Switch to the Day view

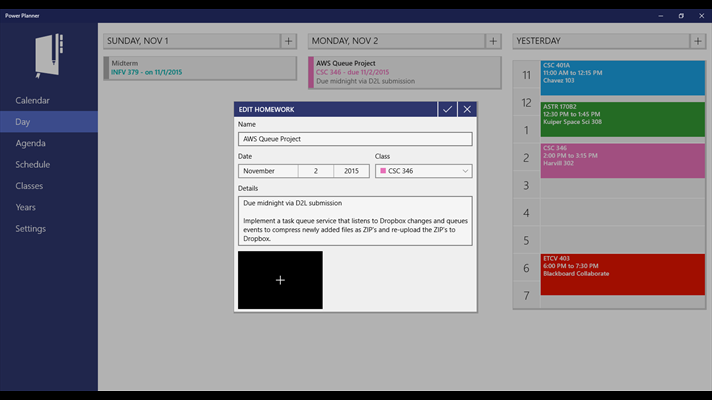point(49,122)
